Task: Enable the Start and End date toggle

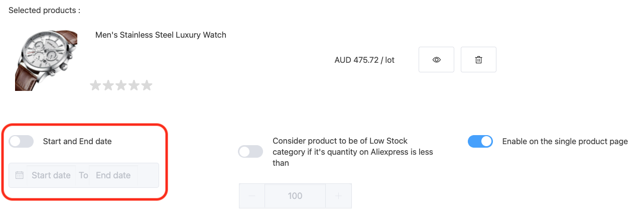Action: pos(21,142)
